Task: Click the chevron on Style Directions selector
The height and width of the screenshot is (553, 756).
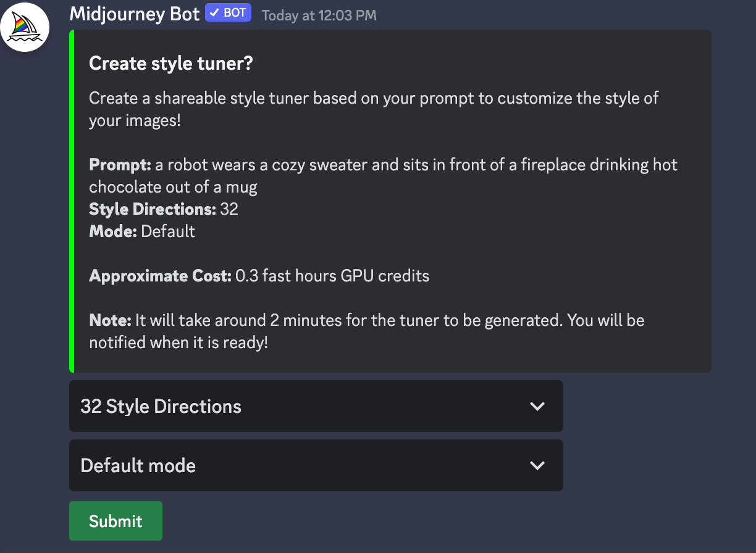Action: [x=537, y=406]
